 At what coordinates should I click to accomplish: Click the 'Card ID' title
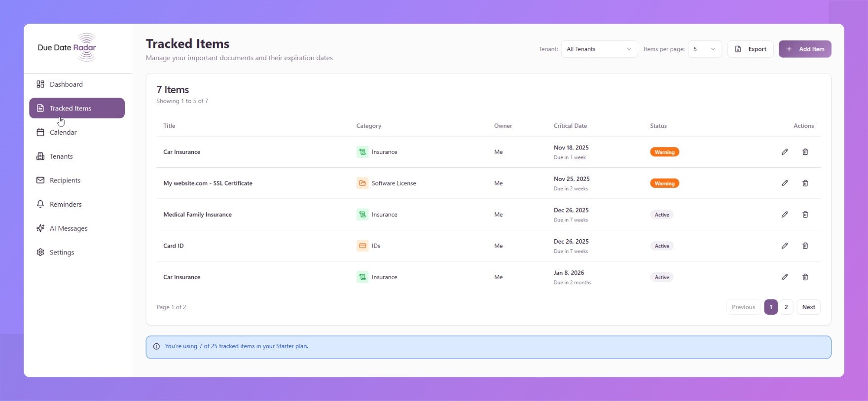pos(173,246)
